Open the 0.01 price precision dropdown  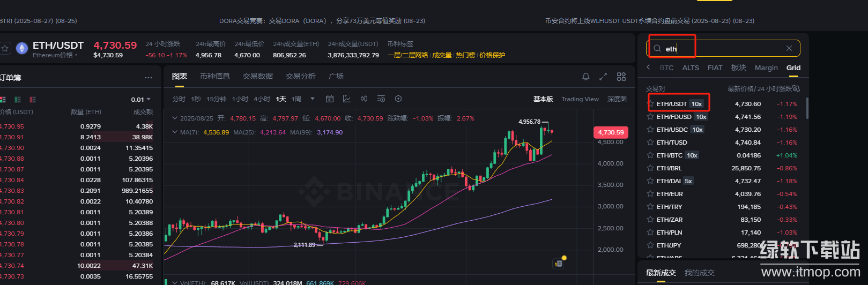(x=140, y=100)
